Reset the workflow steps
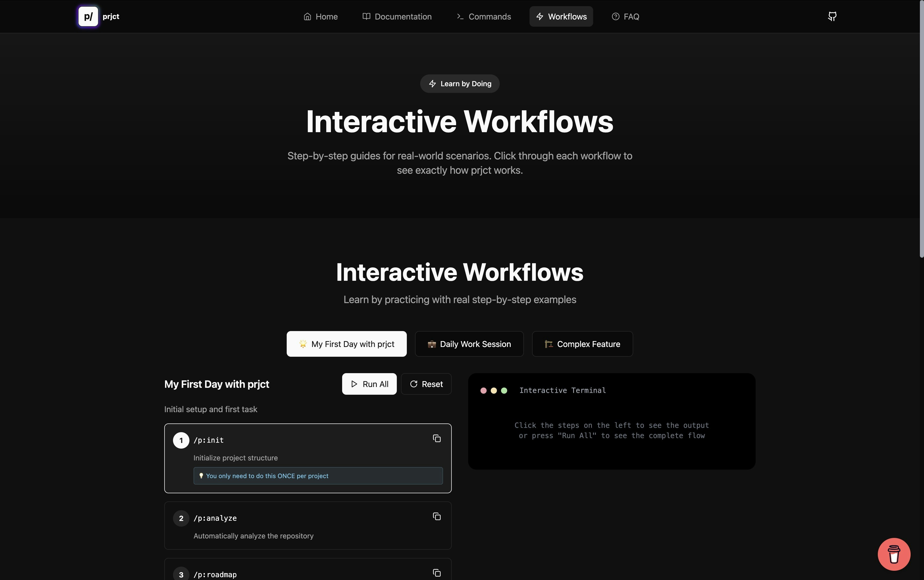 pos(426,384)
